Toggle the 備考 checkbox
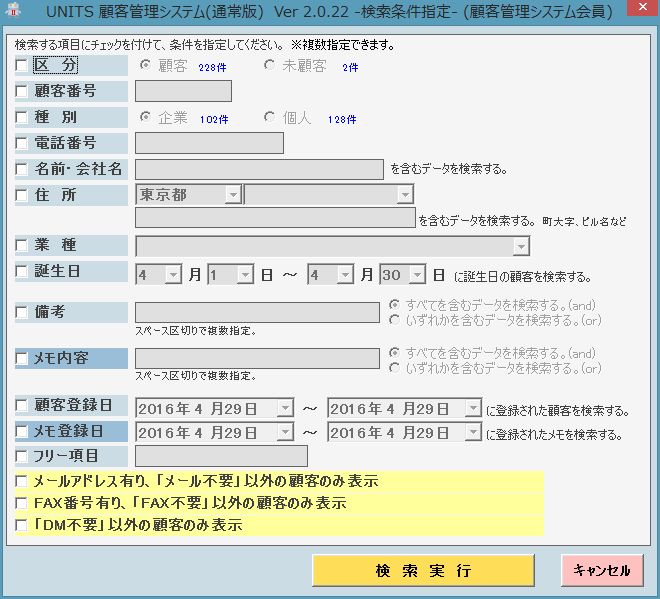Screen dimensions: 660x599 pos(21,312)
